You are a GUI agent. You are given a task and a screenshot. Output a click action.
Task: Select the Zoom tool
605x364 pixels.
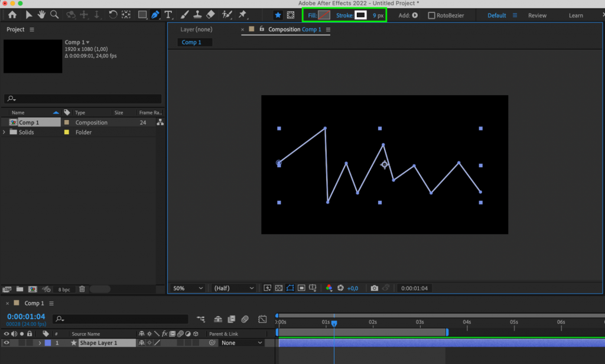(x=55, y=15)
